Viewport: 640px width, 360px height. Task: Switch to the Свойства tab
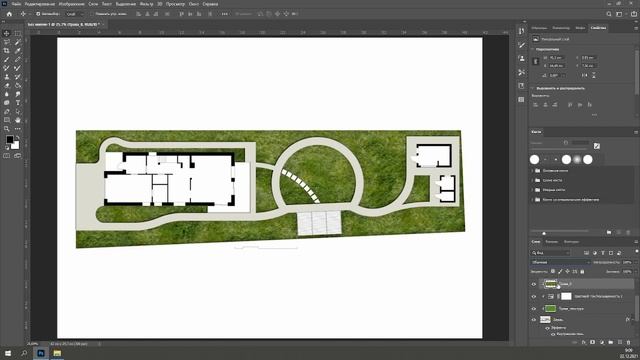(598, 28)
